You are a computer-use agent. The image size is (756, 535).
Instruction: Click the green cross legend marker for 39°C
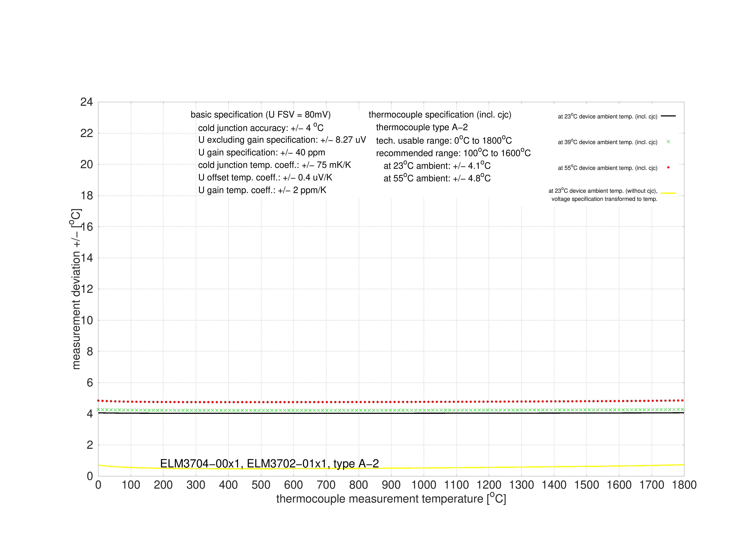pyautogui.click(x=668, y=142)
